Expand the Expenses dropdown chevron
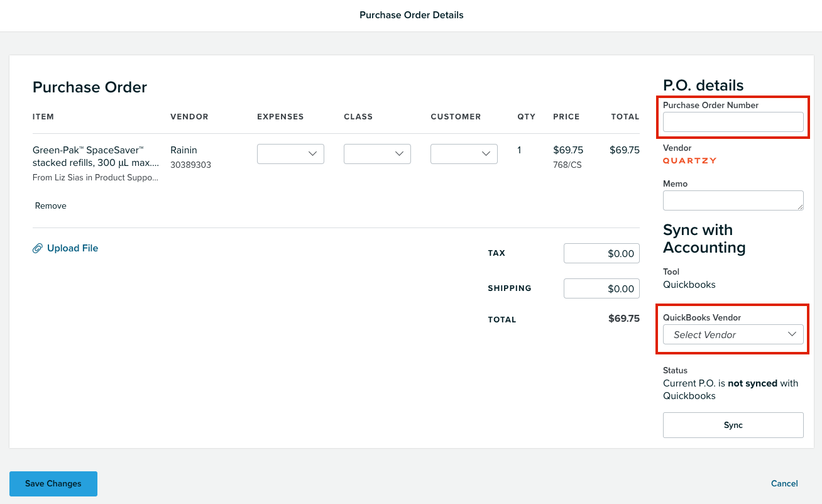Screen dimensions: 822x504 click(x=312, y=153)
